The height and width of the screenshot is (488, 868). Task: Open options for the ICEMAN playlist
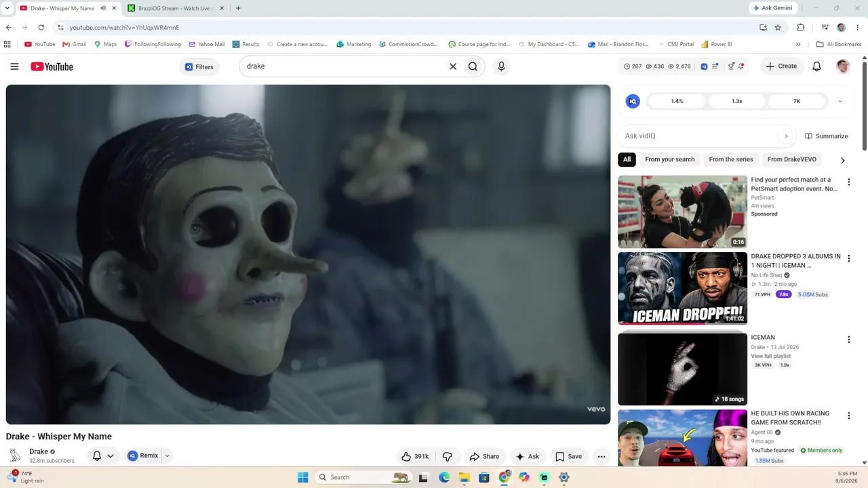[x=848, y=340]
